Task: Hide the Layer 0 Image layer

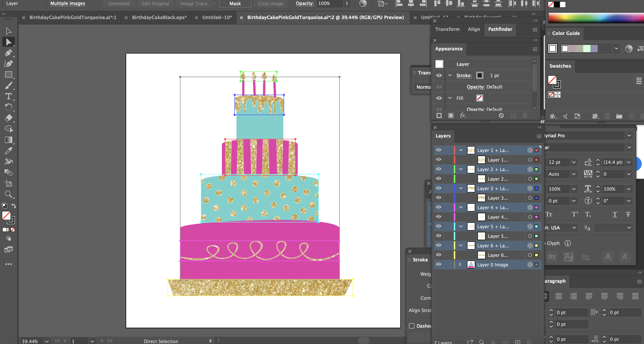Action: 439,264
